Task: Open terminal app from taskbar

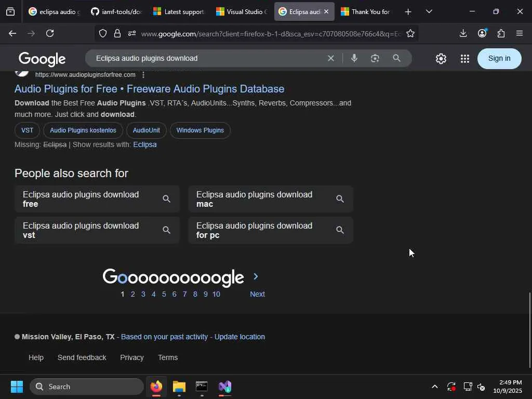Action: (202, 387)
